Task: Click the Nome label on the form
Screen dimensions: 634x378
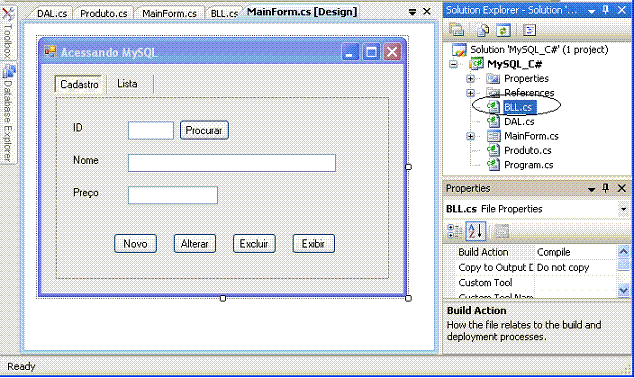Action: pyautogui.click(x=86, y=160)
